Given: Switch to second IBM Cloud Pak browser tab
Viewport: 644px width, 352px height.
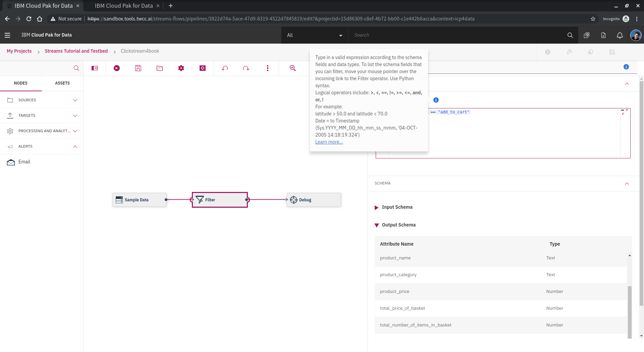Looking at the screenshot, I should click(124, 6).
